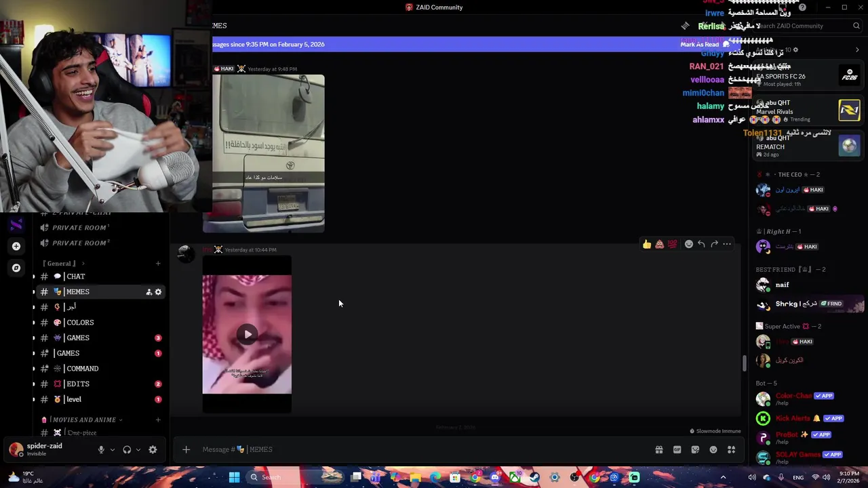Open emoji picker in message bar

(713, 449)
